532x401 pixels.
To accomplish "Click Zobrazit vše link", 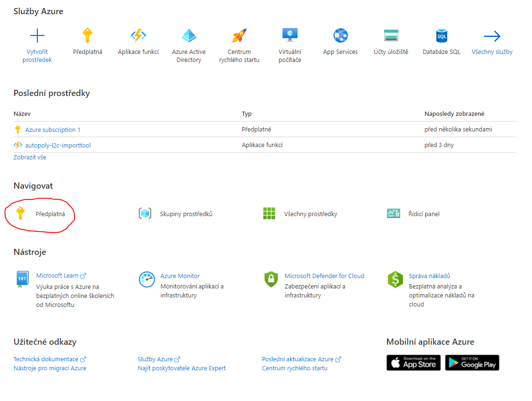I will click(x=30, y=157).
